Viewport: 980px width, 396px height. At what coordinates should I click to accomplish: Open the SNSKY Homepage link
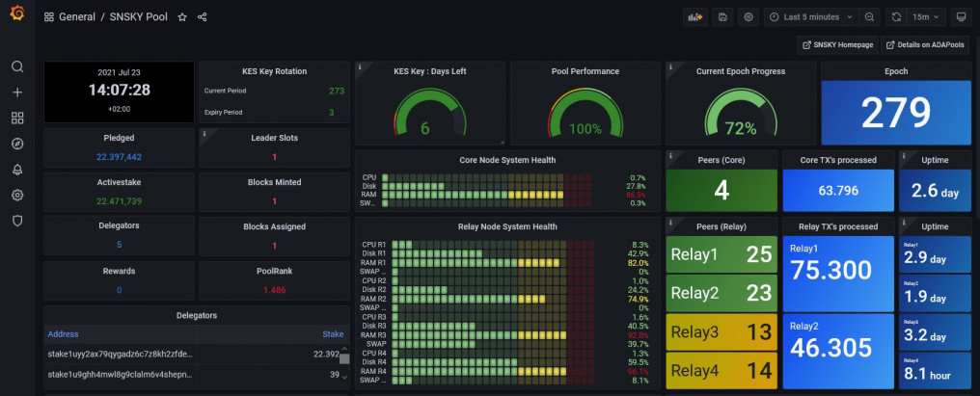click(836, 45)
